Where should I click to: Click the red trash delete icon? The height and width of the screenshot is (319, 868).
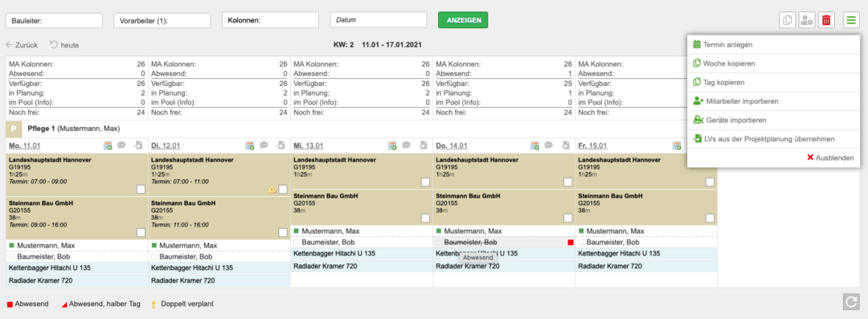826,21
